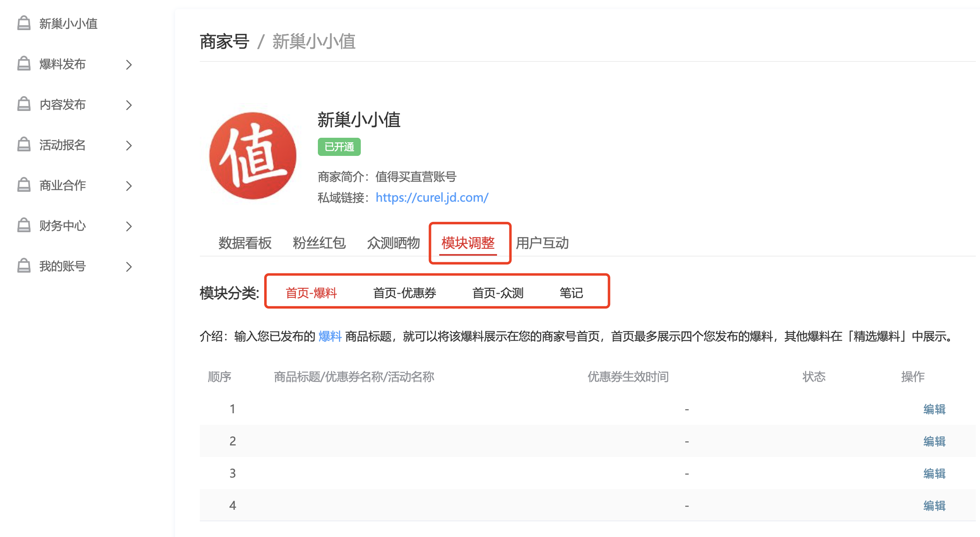Click the bag icon beside 新巢小小值
Image resolution: width=980 pixels, height=537 pixels.
tap(24, 23)
